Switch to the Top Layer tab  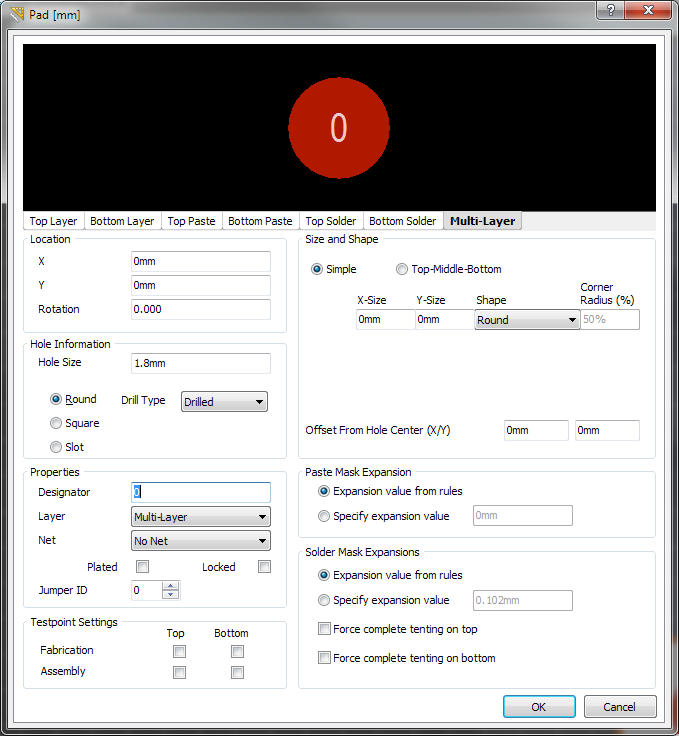53,221
